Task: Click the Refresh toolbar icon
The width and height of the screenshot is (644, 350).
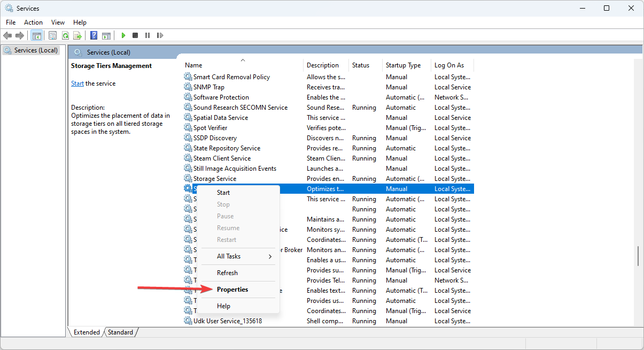Action: (65, 35)
